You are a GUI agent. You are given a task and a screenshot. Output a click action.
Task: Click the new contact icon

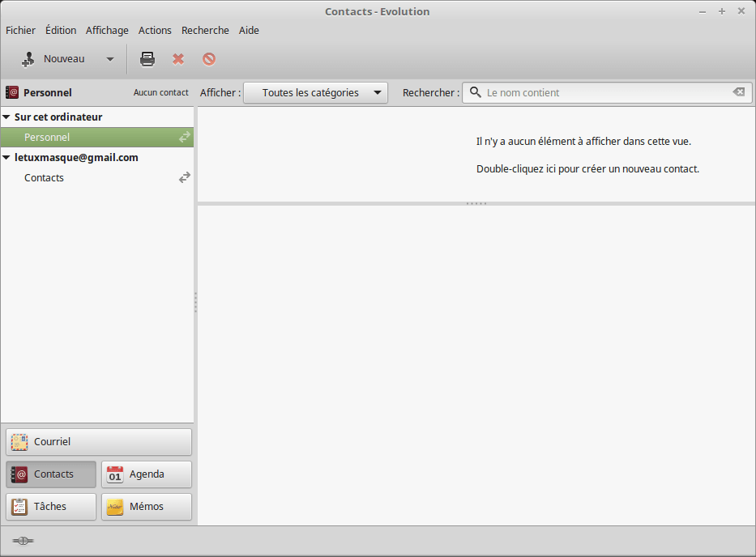coord(29,59)
